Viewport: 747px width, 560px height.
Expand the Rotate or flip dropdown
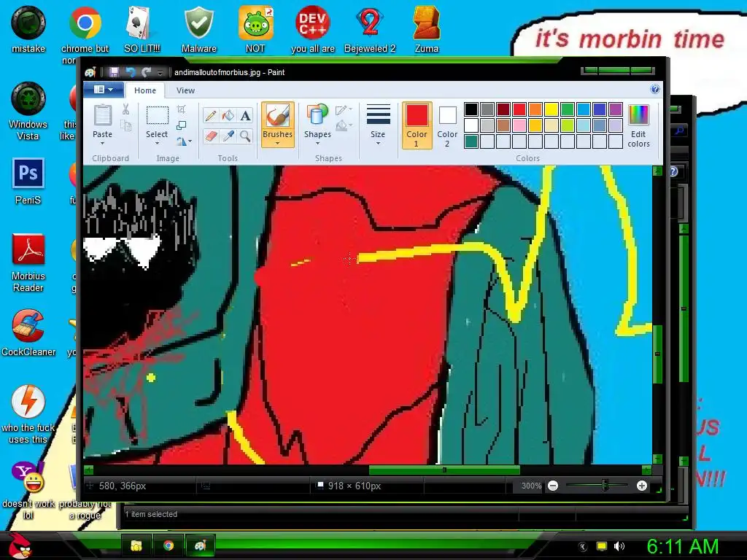click(x=185, y=141)
